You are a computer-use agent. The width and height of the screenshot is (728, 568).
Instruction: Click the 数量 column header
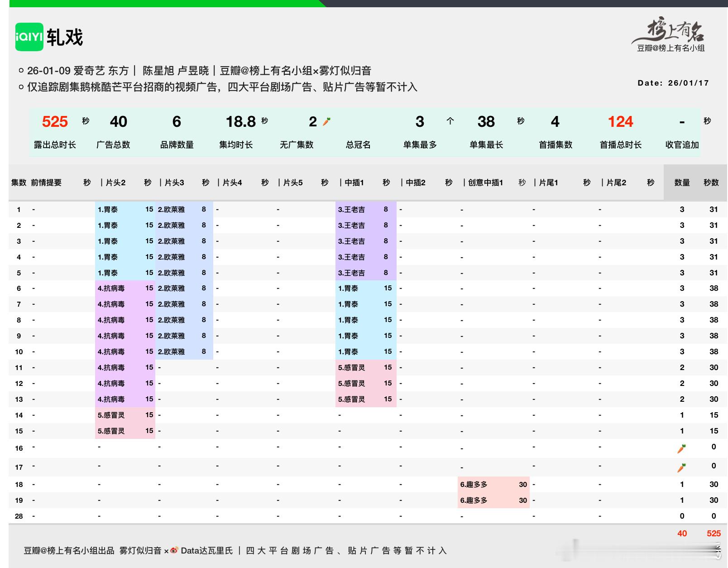pos(682,183)
